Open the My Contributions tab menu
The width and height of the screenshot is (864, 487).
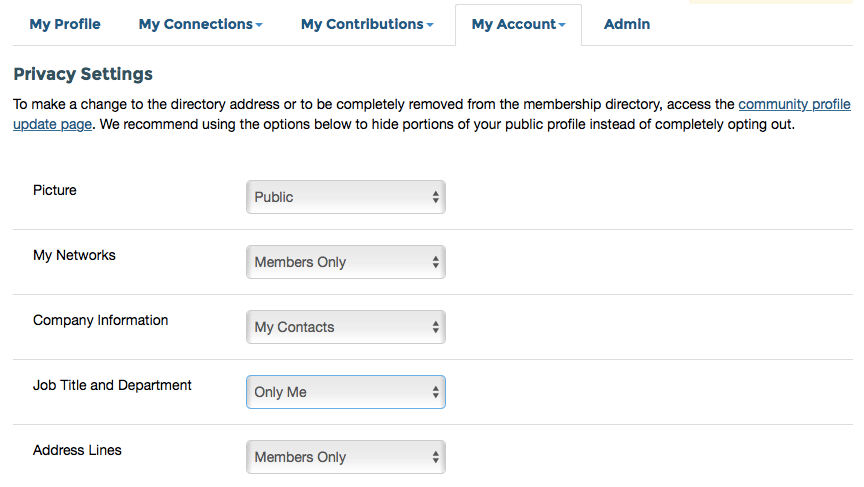[367, 24]
